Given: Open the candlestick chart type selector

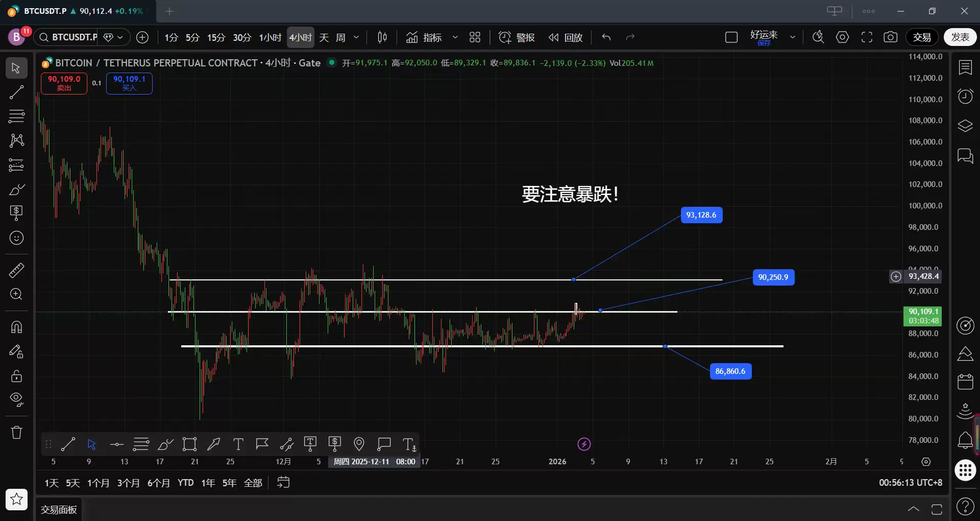Looking at the screenshot, I should point(382,37).
